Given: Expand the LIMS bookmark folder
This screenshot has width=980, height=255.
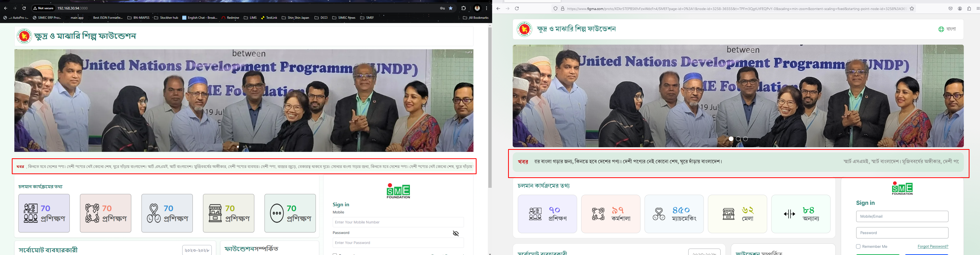Looking at the screenshot, I should pyautogui.click(x=250, y=17).
